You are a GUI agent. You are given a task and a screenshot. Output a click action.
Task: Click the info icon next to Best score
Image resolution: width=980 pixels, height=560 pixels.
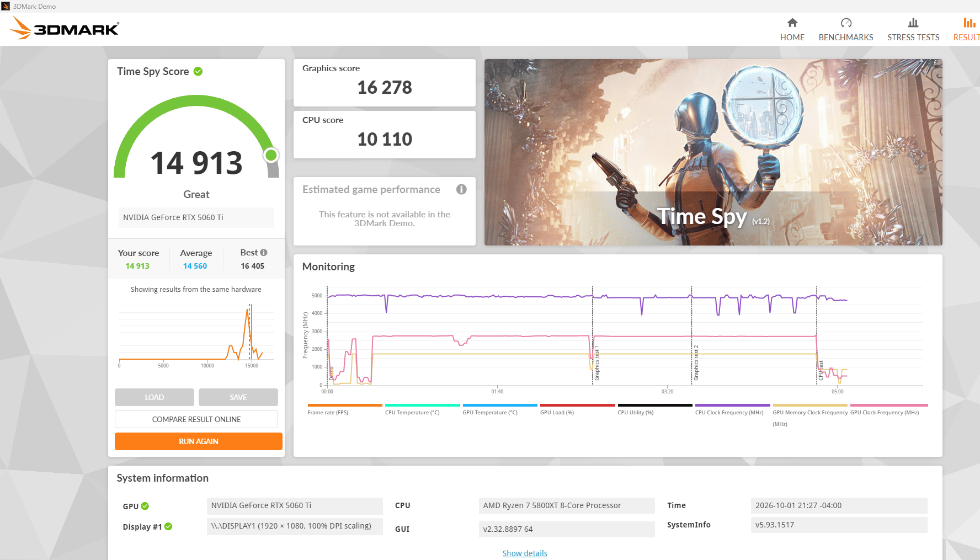[x=264, y=253]
